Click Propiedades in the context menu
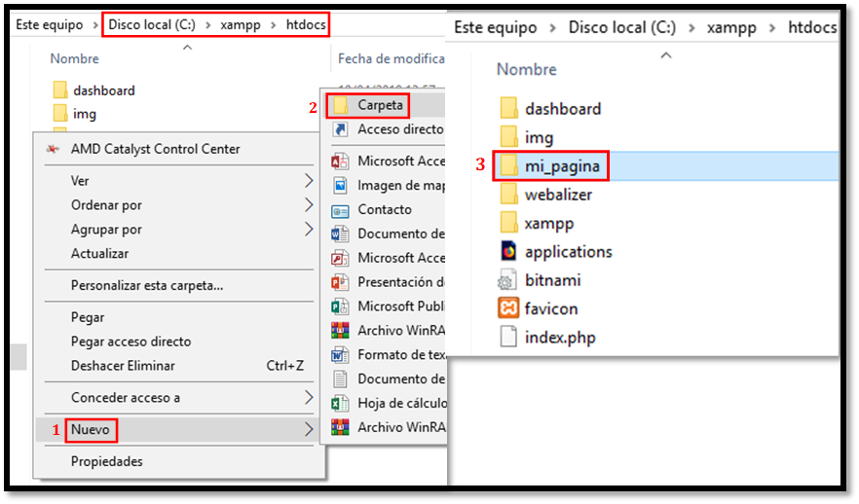The image size is (859, 504). click(x=107, y=461)
